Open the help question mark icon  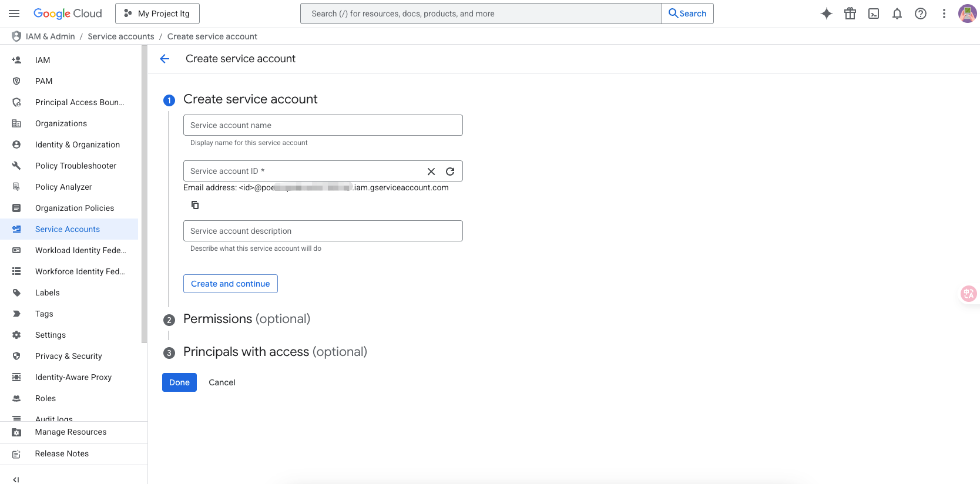tap(920, 14)
